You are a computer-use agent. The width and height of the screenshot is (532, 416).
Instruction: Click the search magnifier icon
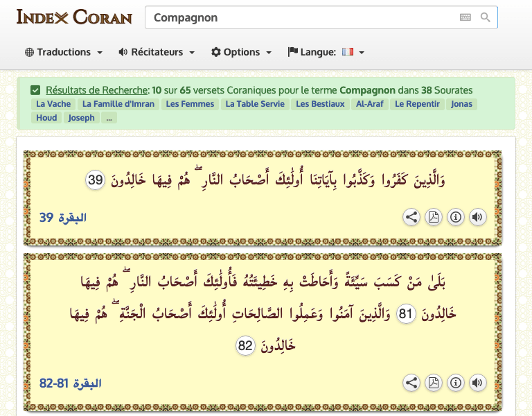tap(486, 17)
